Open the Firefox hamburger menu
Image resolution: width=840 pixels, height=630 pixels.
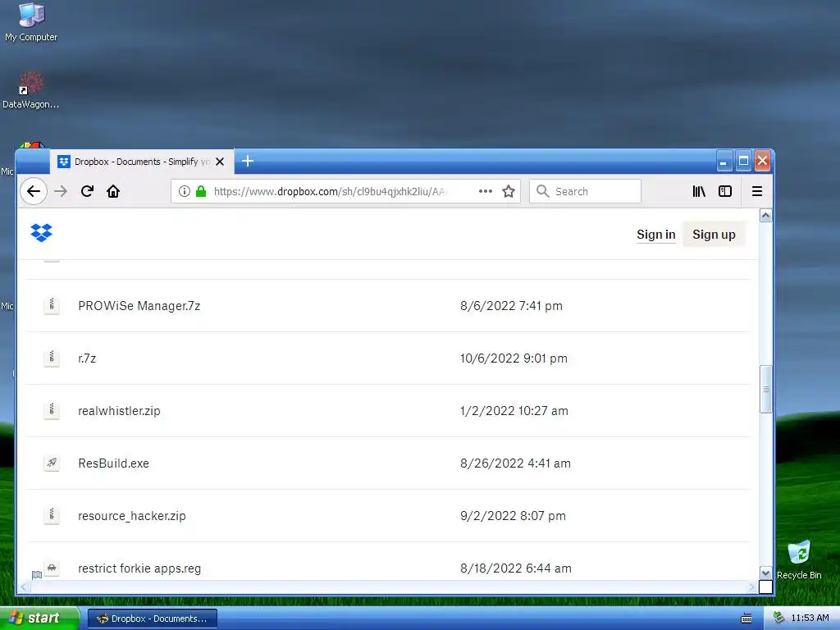757,191
